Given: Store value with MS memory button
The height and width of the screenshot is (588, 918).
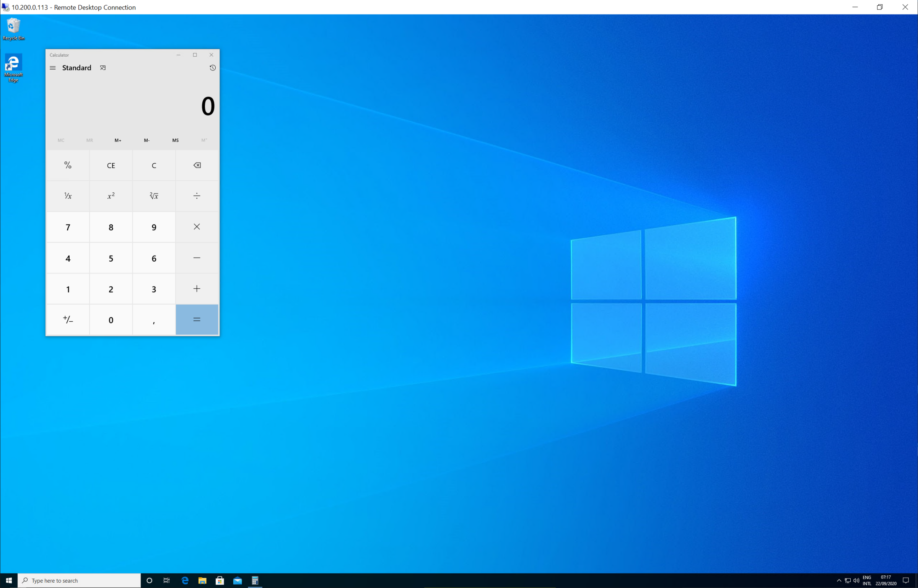Looking at the screenshot, I should (x=175, y=140).
